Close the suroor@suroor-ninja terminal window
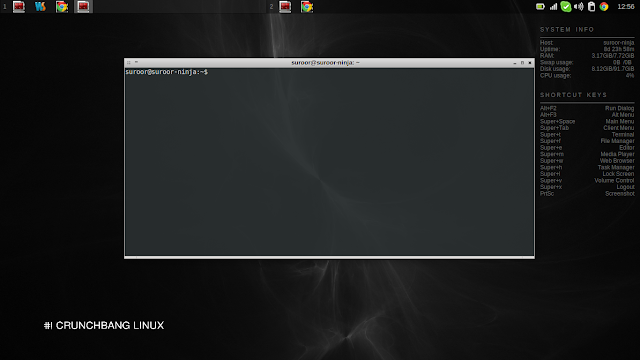The image size is (640, 360). (x=530, y=63)
